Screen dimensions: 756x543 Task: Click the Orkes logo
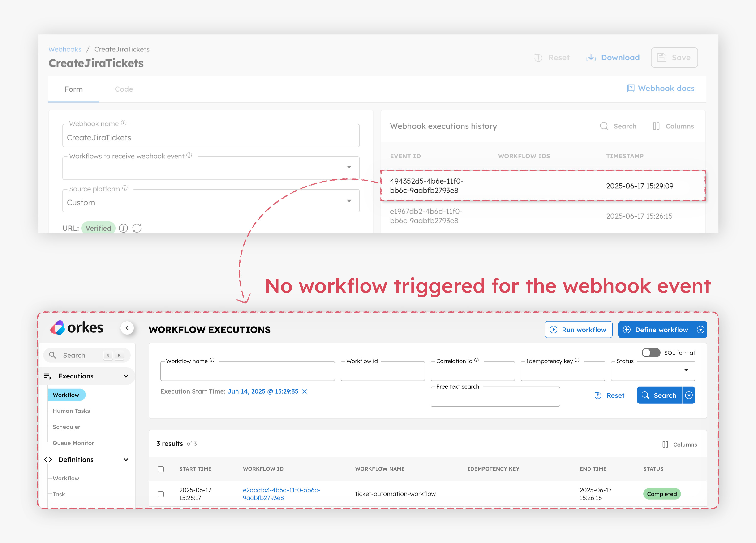(x=77, y=328)
